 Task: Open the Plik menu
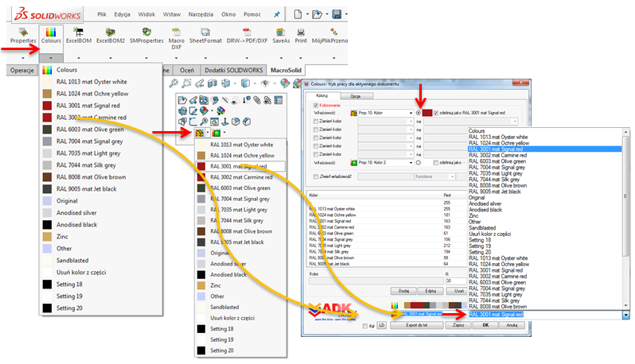click(102, 14)
